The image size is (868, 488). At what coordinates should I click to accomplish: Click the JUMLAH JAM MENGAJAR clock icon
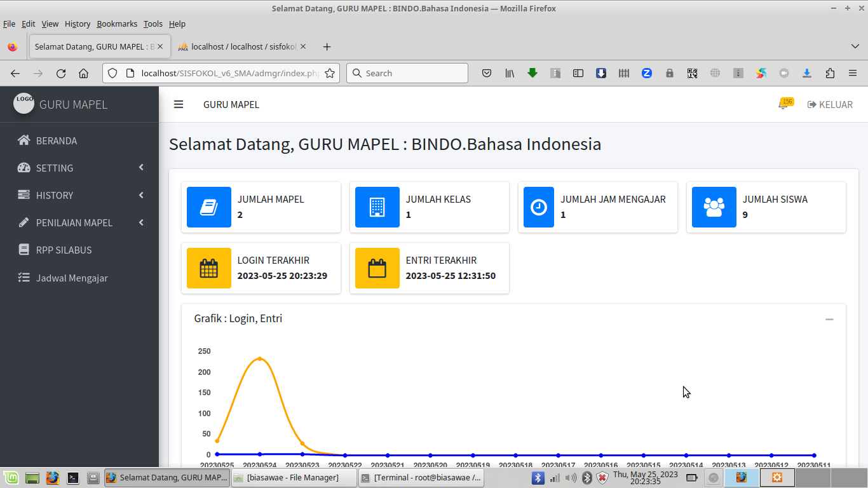539,207
